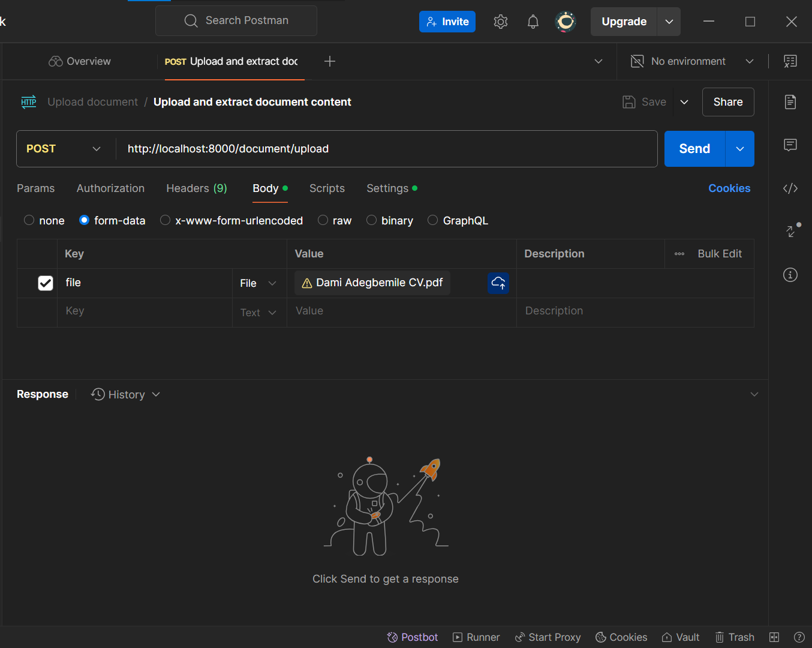Click the Send button
The height and width of the screenshot is (648, 812).
point(694,149)
